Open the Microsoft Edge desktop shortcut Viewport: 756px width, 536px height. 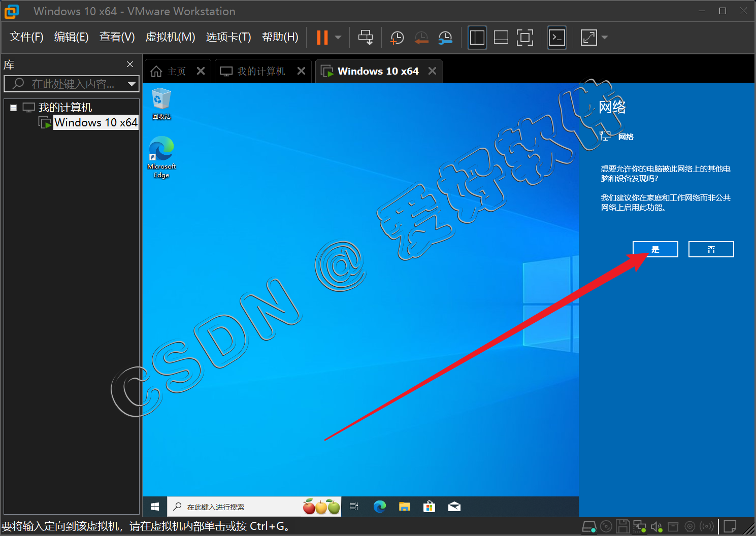tap(161, 157)
